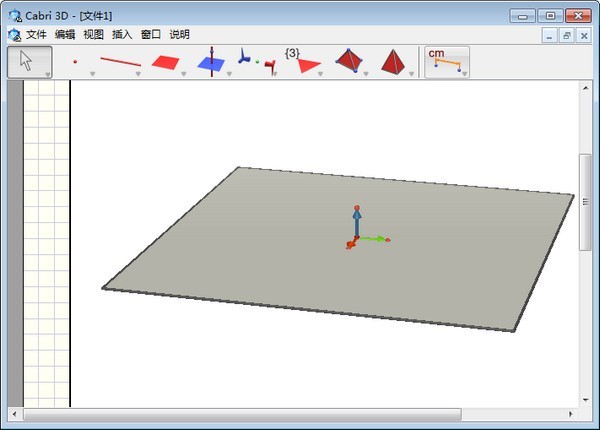600x430 pixels.
Task: Click the vertical scrollbar up arrow
Action: pyautogui.click(x=585, y=88)
